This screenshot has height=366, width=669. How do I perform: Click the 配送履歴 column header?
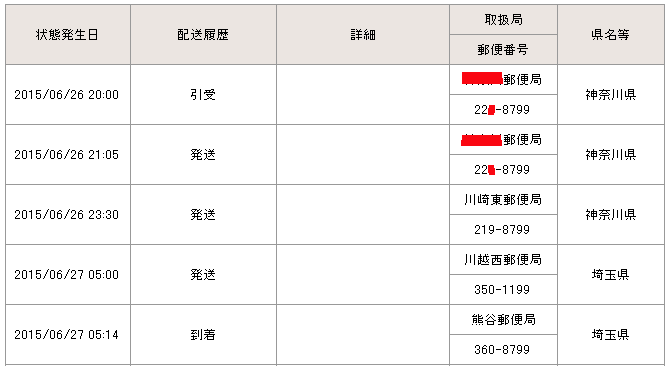(x=203, y=35)
